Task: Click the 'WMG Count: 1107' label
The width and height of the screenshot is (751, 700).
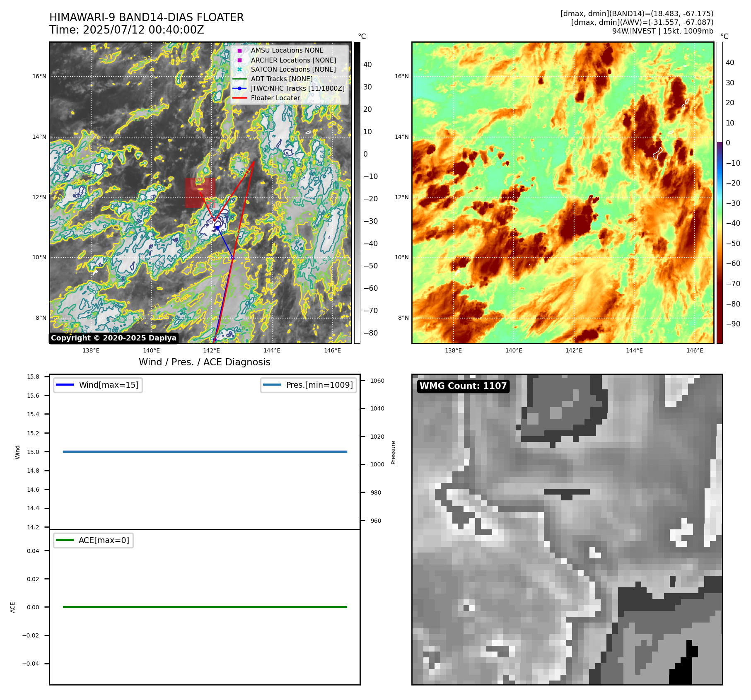Action: 463,386
